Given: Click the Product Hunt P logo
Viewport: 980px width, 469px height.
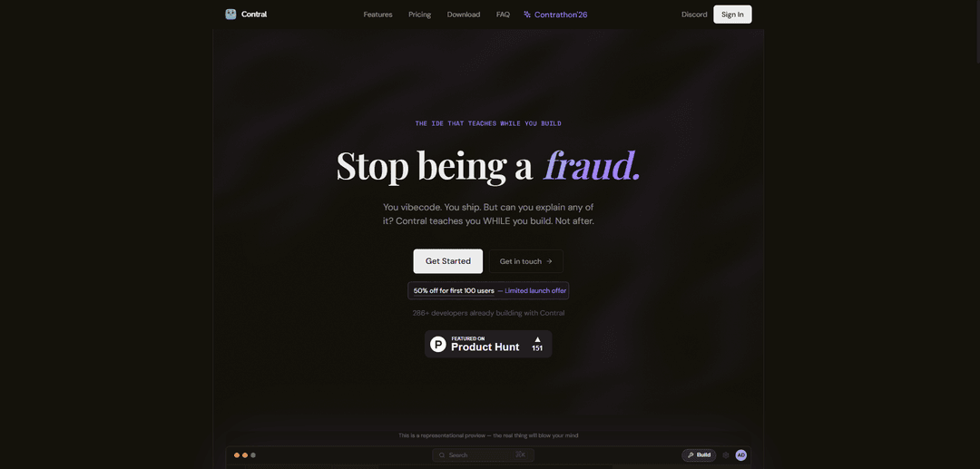Looking at the screenshot, I should pos(439,344).
